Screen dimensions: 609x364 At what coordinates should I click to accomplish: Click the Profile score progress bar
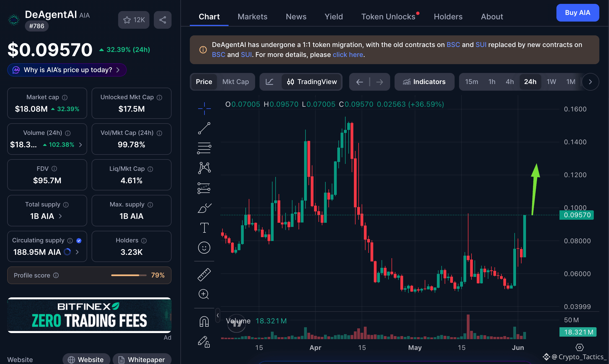pyautogui.click(x=129, y=275)
